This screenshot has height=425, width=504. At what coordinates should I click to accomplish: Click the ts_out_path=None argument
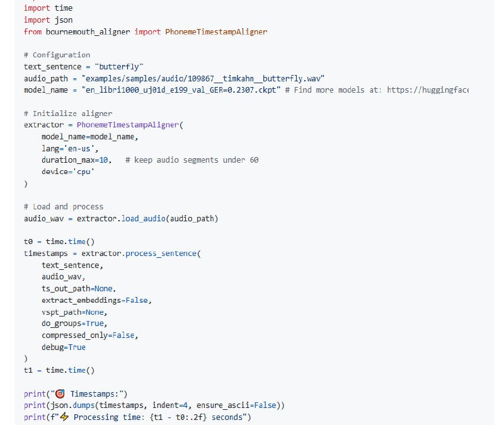[x=78, y=288]
